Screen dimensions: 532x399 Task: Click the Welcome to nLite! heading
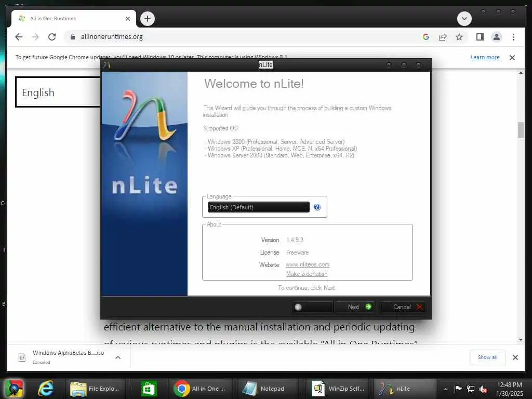coord(254,84)
